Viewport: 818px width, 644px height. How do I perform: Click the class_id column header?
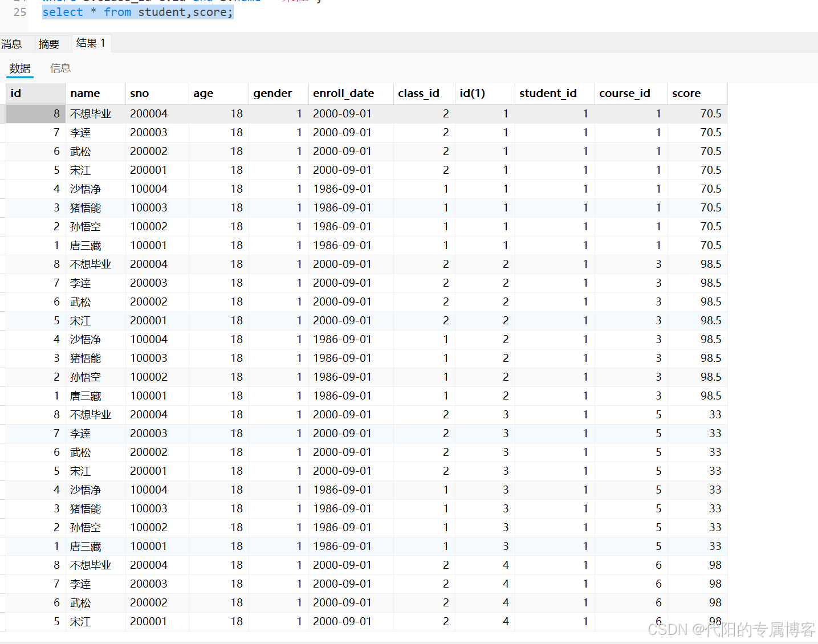[x=424, y=93]
